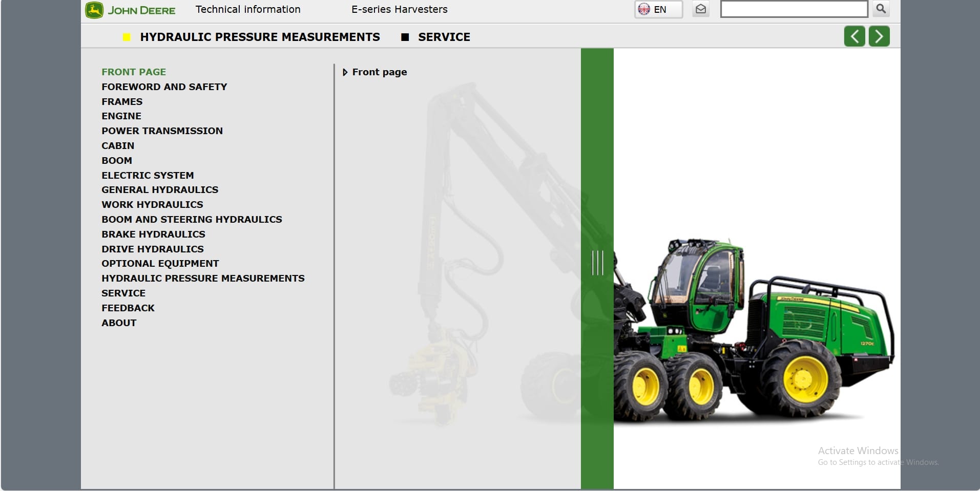Open the feedback envelope icon

[x=701, y=9]
